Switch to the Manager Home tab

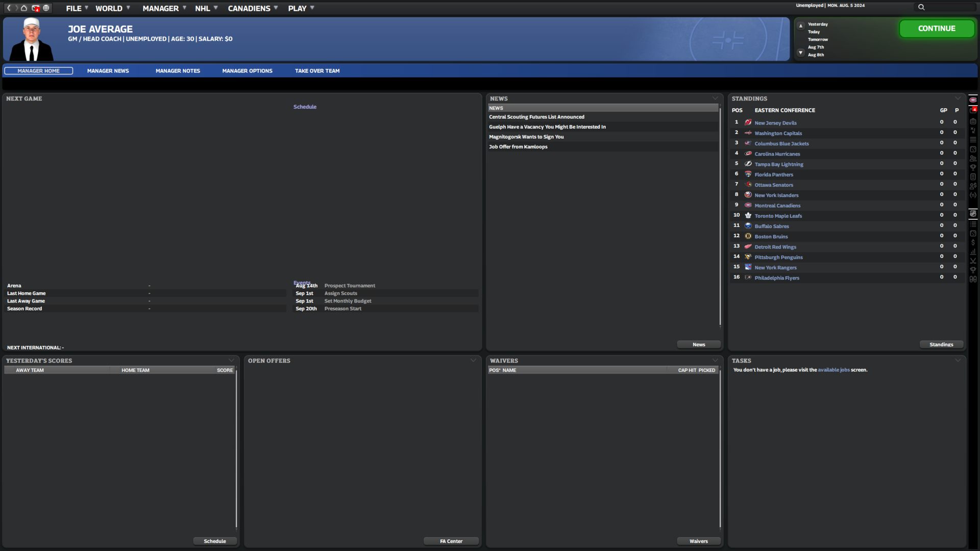click(38, 71)
